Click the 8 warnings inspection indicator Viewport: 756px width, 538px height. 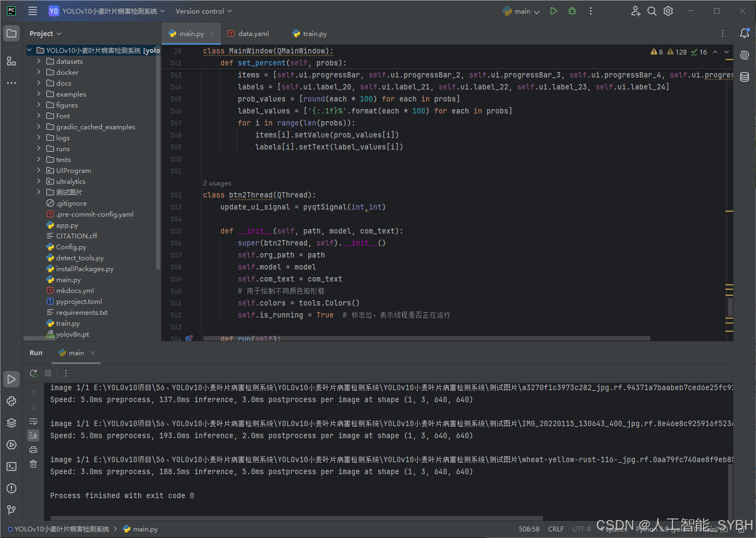point(657,52)
